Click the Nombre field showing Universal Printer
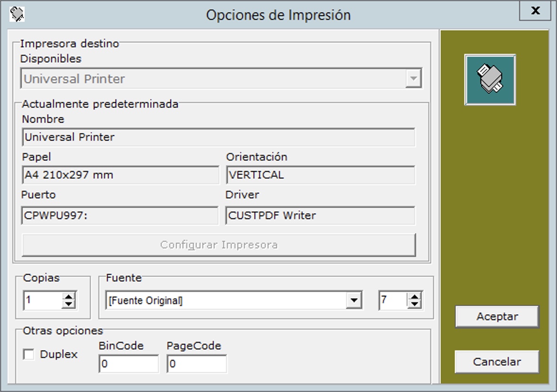This screenshot has width=557, height=392. click(x=218, y=137)
